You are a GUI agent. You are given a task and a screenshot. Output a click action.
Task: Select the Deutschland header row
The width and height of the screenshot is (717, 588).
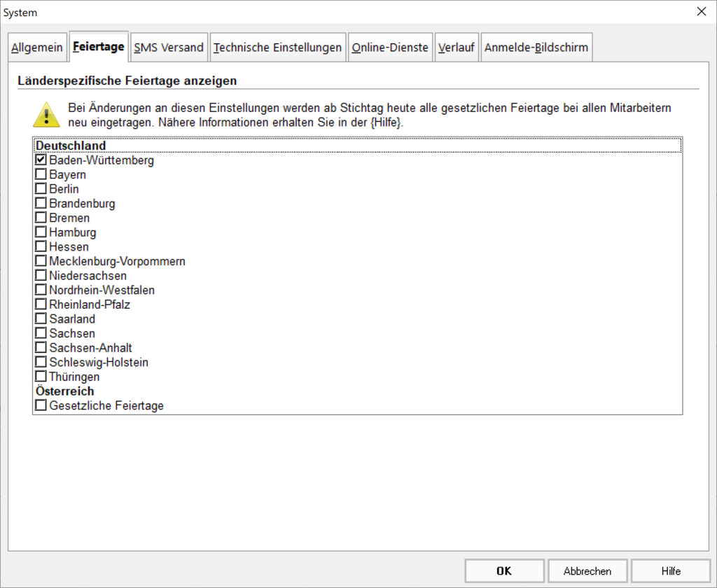[x=358, y=146]
